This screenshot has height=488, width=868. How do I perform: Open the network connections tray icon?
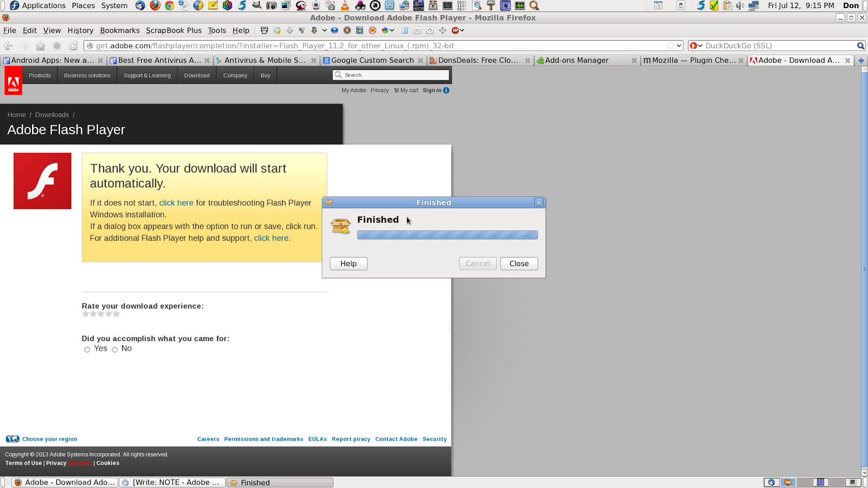(x=754, y=5)
